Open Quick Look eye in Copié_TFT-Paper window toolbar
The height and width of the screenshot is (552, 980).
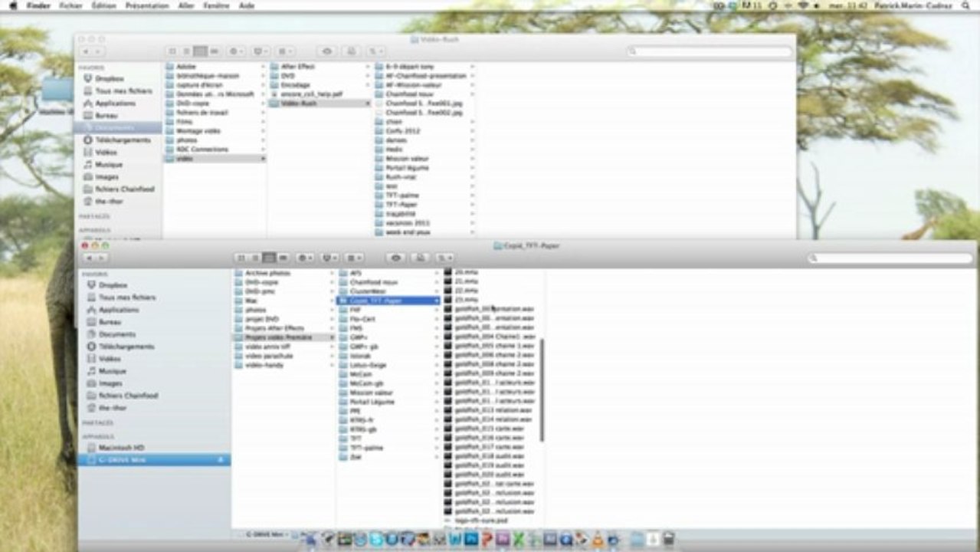395,258
